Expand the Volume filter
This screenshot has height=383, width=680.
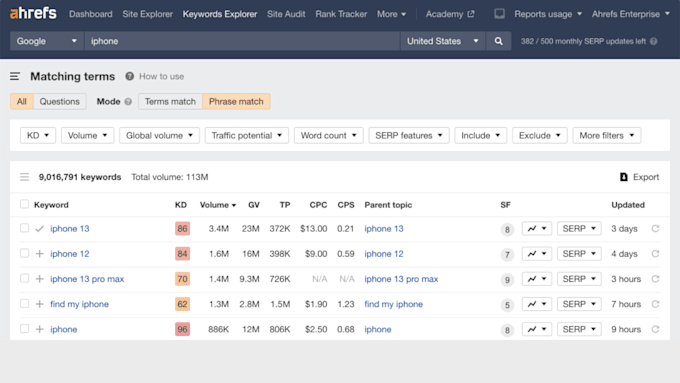point(87,135)
